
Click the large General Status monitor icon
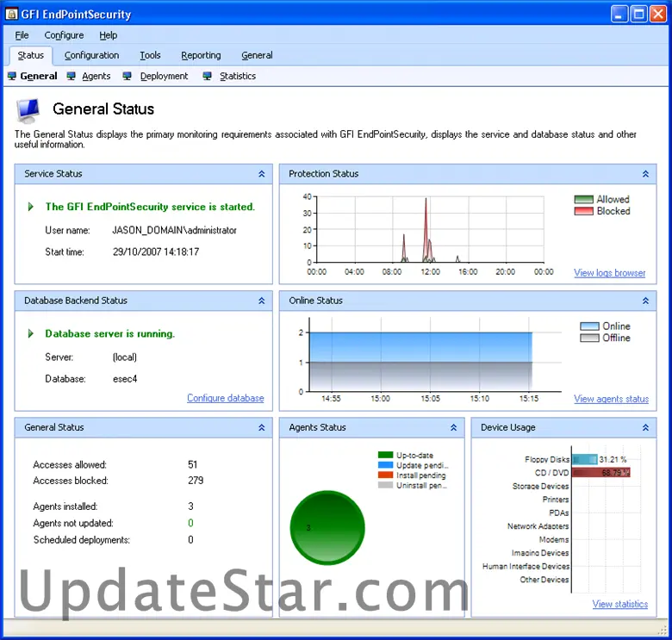coord(28,110)
